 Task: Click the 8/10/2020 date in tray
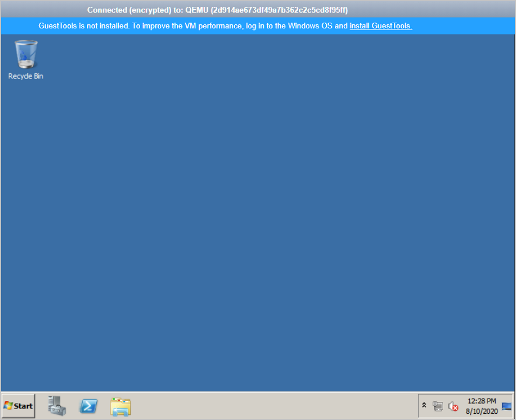coord(481,411)
